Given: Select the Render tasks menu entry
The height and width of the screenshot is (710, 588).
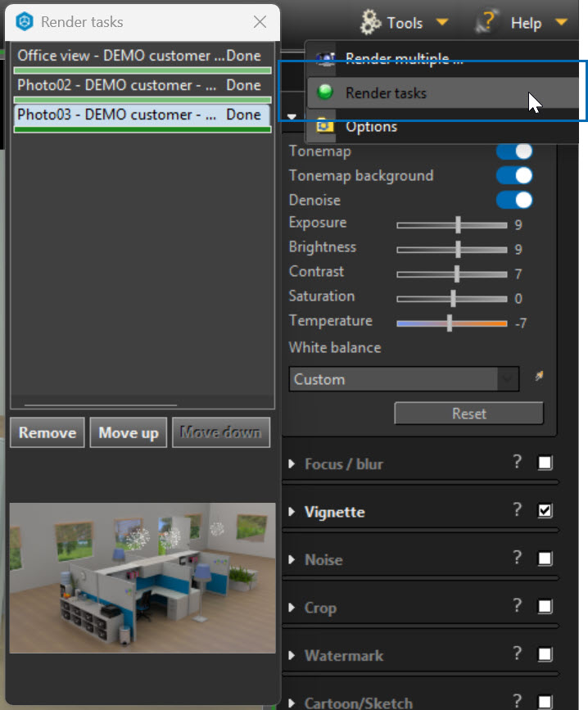Looking at the screenshot, I should point(443,93).
